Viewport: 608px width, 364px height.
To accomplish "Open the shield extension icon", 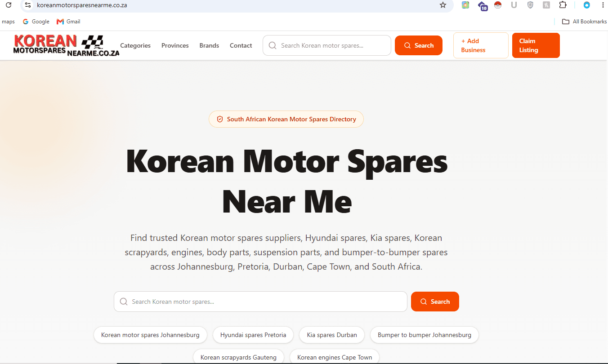I will [x=530, y=5].
